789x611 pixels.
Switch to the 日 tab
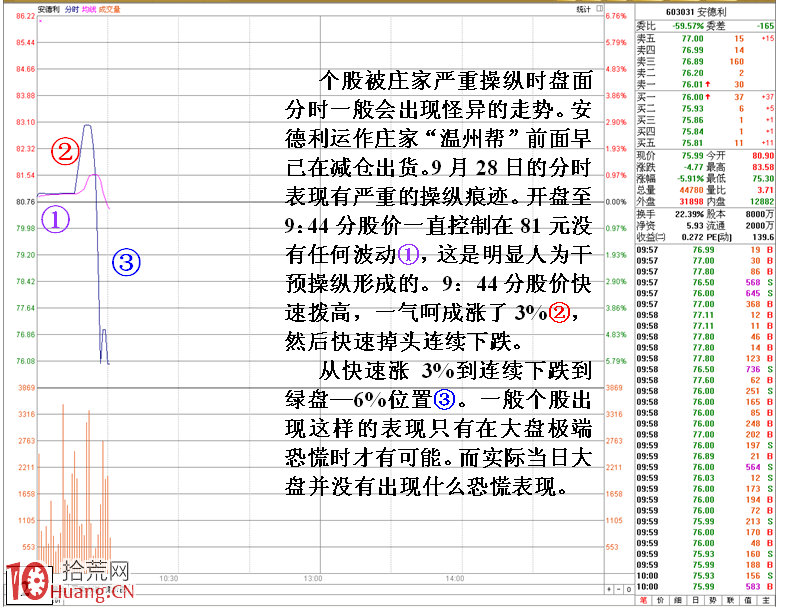[x=695, y=600]
